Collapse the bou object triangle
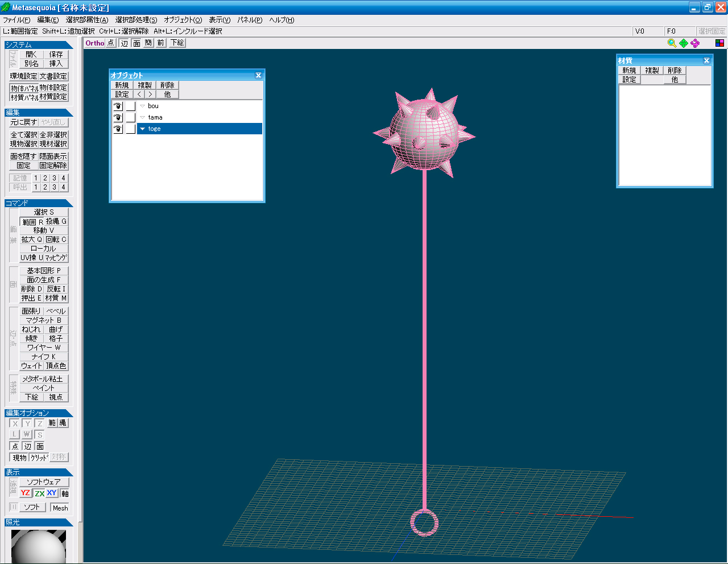The image size is (728, 564). (x=142, y=106)
